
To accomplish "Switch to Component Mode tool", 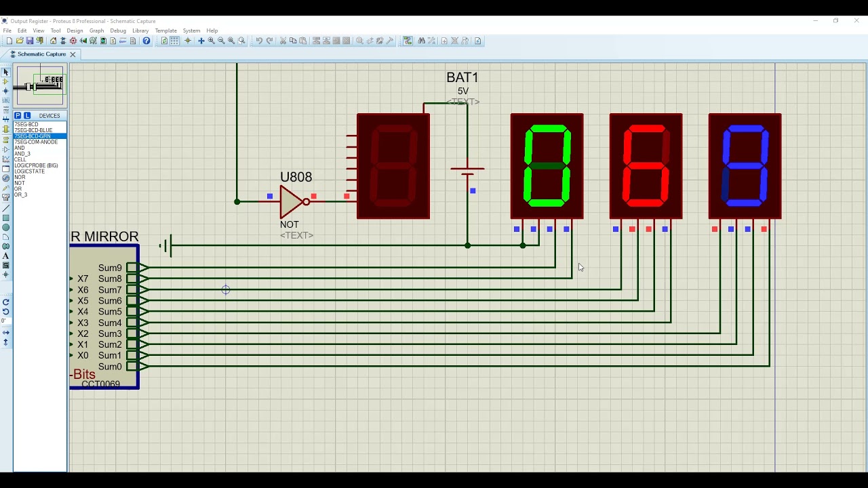I will click(x=5, y=81).
